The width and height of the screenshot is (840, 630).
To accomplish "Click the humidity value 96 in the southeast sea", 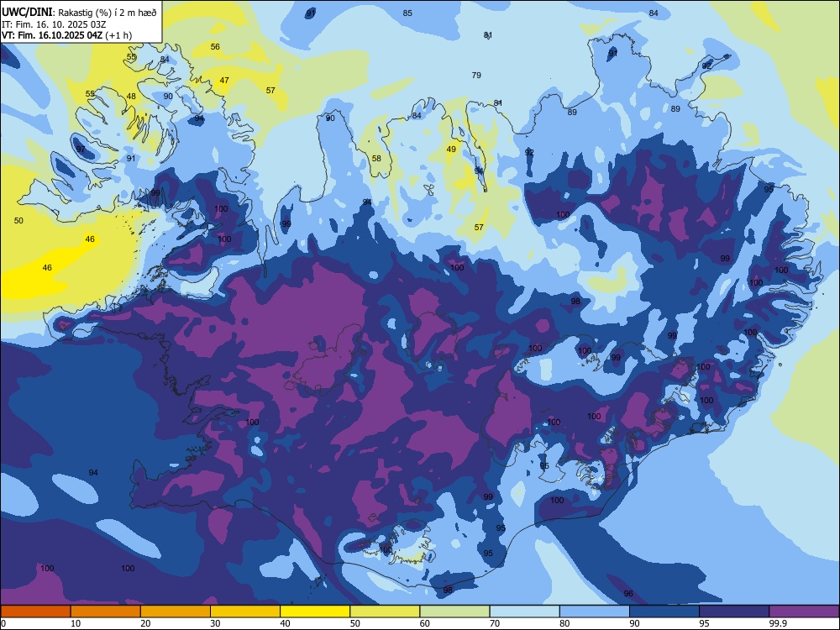I will point(628,593).
